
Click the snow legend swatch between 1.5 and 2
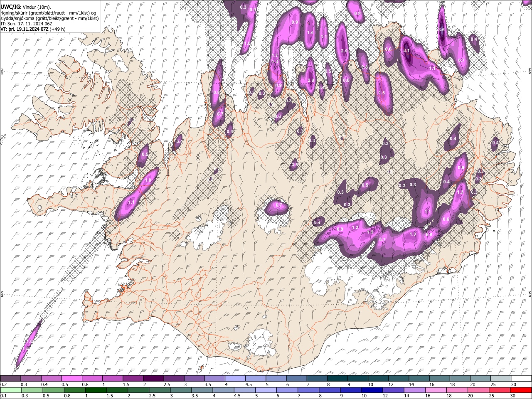pos(133,378)
